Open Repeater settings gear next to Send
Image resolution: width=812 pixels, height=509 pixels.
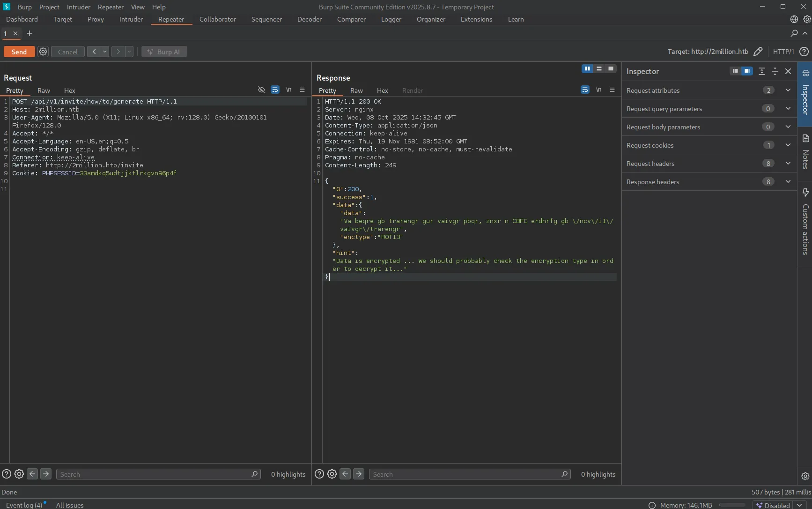pos(43,52)
